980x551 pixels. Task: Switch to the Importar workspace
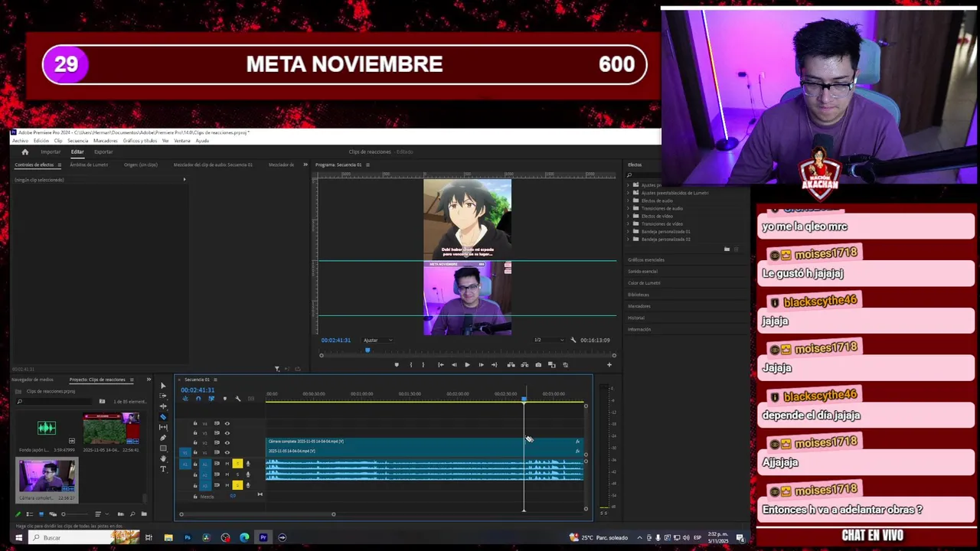(x=51, y=152)
